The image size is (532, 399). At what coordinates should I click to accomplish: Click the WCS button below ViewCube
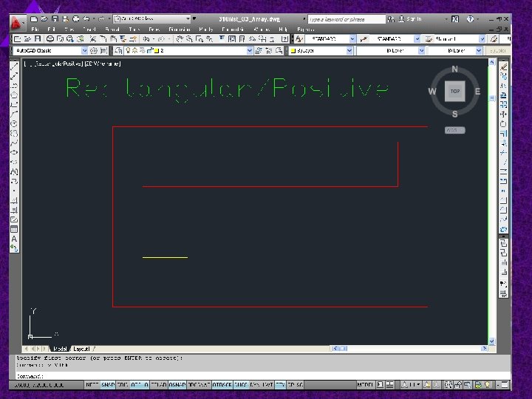click(x=454, y=130)
